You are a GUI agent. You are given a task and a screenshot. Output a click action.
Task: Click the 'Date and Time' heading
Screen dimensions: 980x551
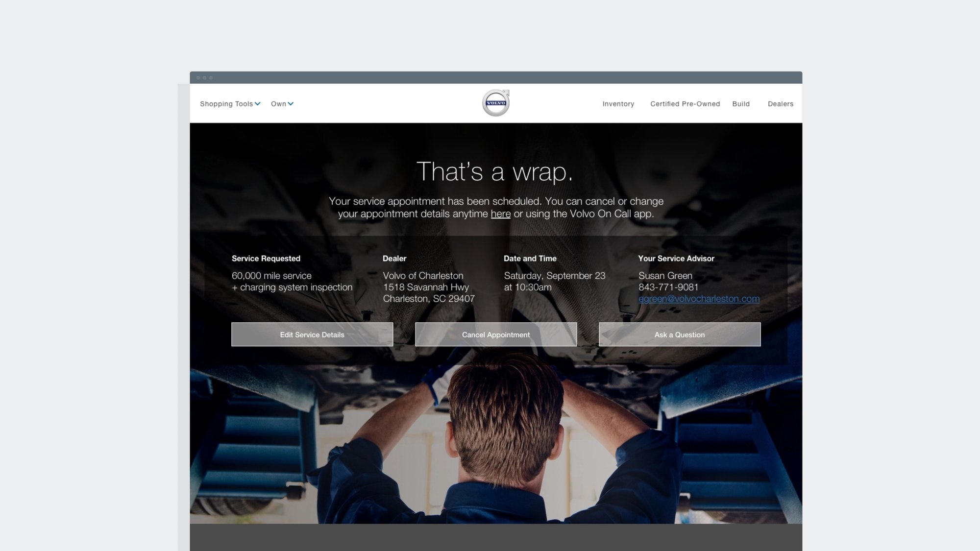[530, 259]
